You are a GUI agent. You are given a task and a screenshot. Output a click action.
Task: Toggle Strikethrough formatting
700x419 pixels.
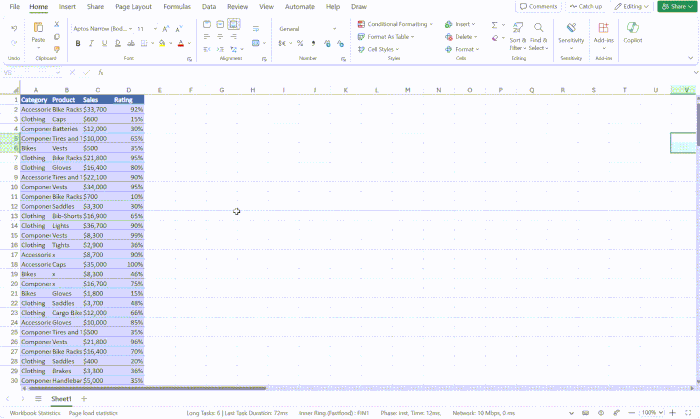[x=131, y=43]
